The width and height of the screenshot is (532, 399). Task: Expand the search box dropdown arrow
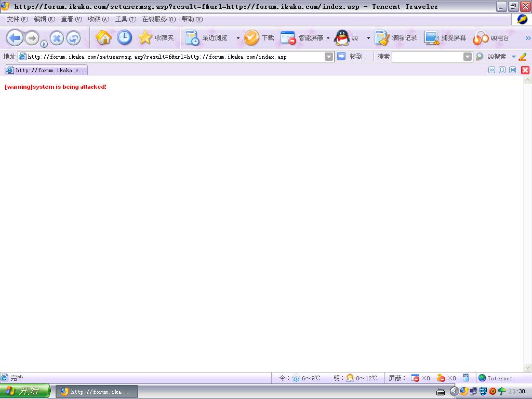click(468, 57)
